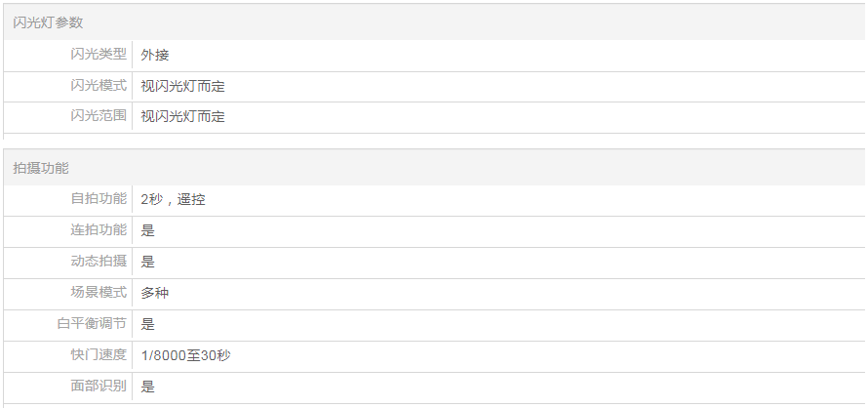Select the 闪光范围 row label
Image resolution: width=868 pixels, height=408 pixels.
[x=99, y=116]
